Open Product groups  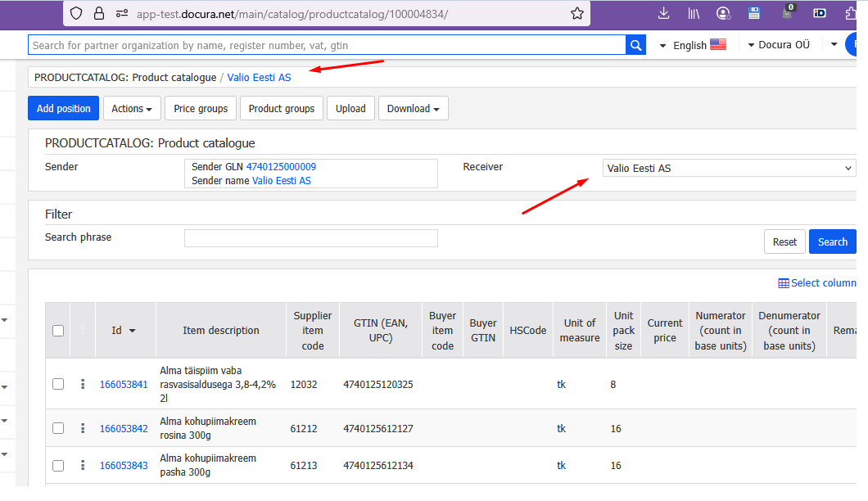pos(281,109)
